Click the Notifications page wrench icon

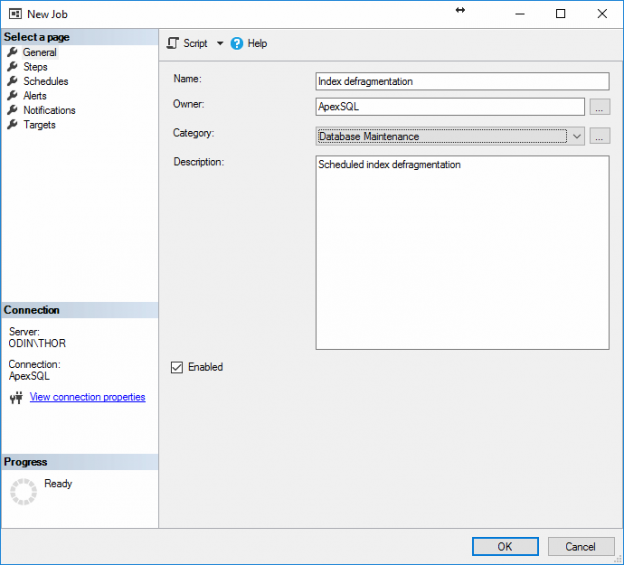click(x=12, y=110)
